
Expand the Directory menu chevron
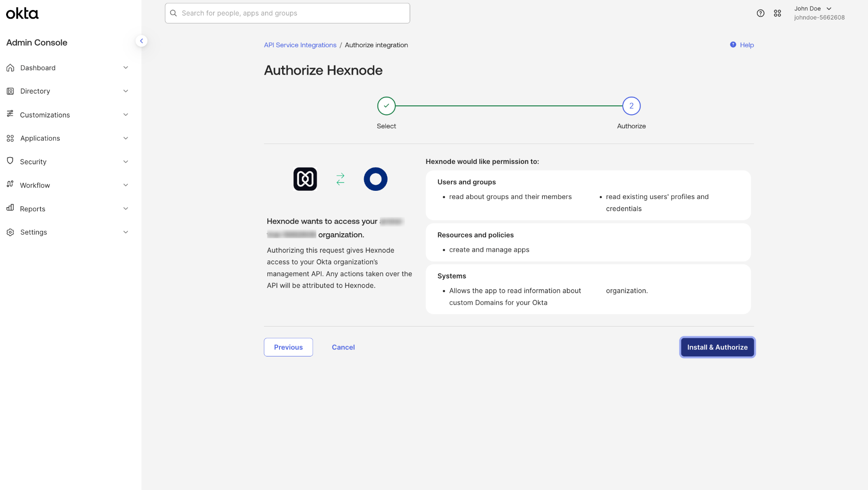click(125, 91)
